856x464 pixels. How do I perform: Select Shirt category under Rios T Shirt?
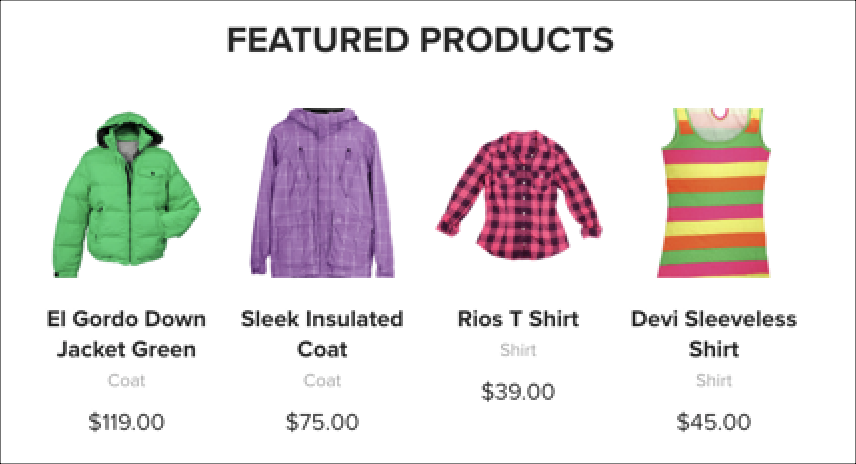point(518,350)
